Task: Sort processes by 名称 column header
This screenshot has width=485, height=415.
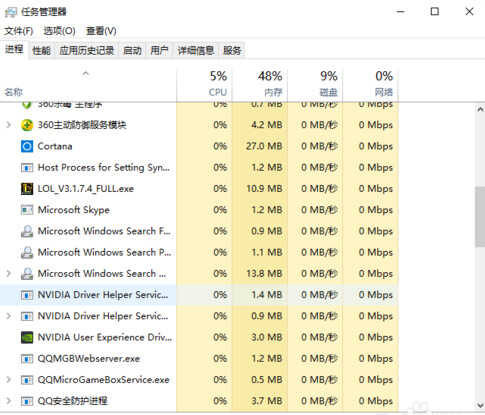Action: point(88,85)
